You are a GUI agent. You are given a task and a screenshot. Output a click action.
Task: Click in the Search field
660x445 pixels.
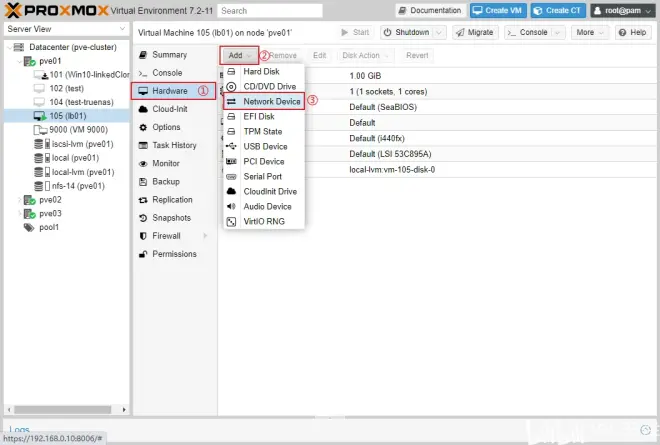point(270,11)
